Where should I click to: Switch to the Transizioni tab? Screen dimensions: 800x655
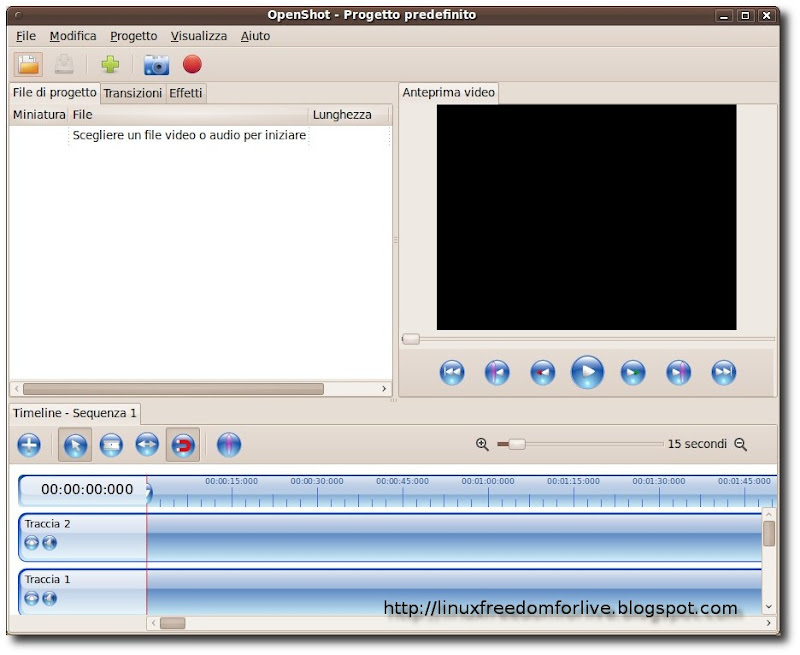point(133,93)
